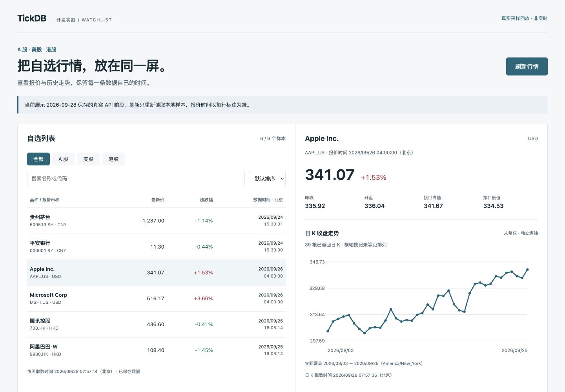Click the 最新价 column header
The image size is (565, 392).
click(x=158, y=200)
